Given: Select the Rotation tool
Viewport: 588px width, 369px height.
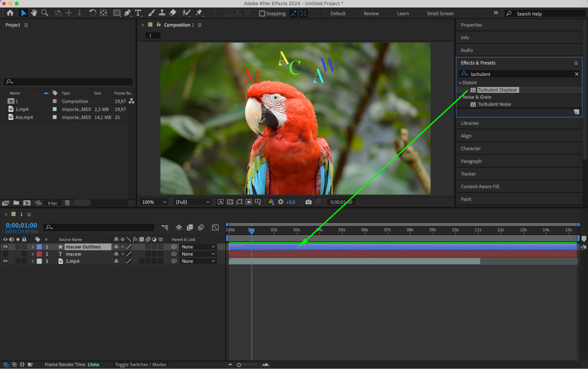Looking at the screenshot, I should point(92,13).
